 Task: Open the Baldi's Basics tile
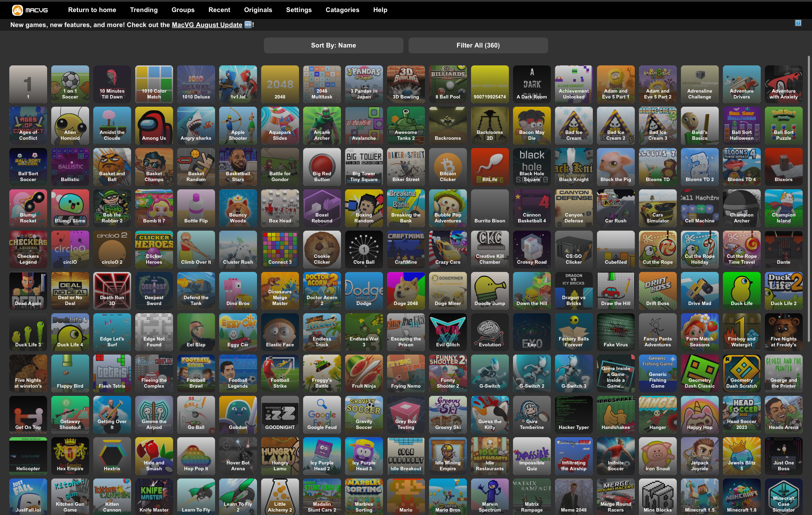700,126
